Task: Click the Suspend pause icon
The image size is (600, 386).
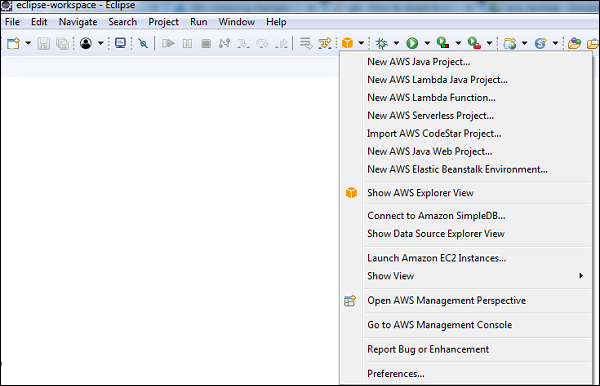Action: click(x=187, y=43)
